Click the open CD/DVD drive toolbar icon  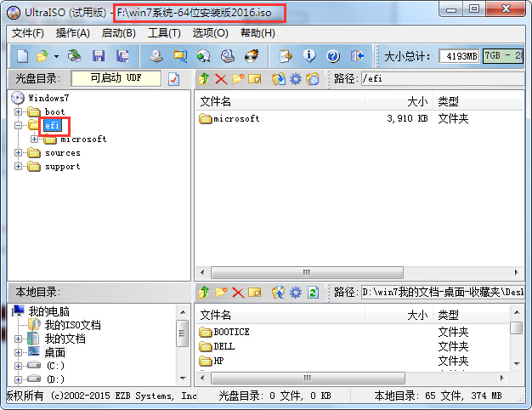pos(74,56)
